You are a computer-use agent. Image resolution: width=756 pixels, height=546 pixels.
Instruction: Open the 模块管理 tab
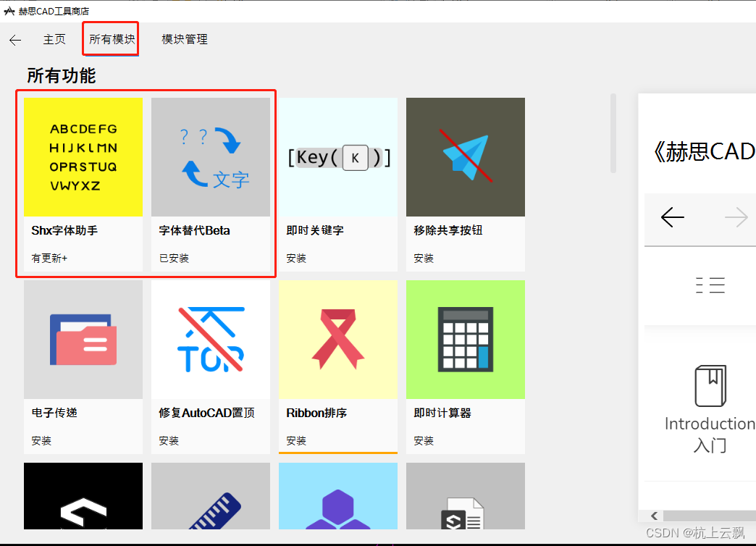[185, 40]
